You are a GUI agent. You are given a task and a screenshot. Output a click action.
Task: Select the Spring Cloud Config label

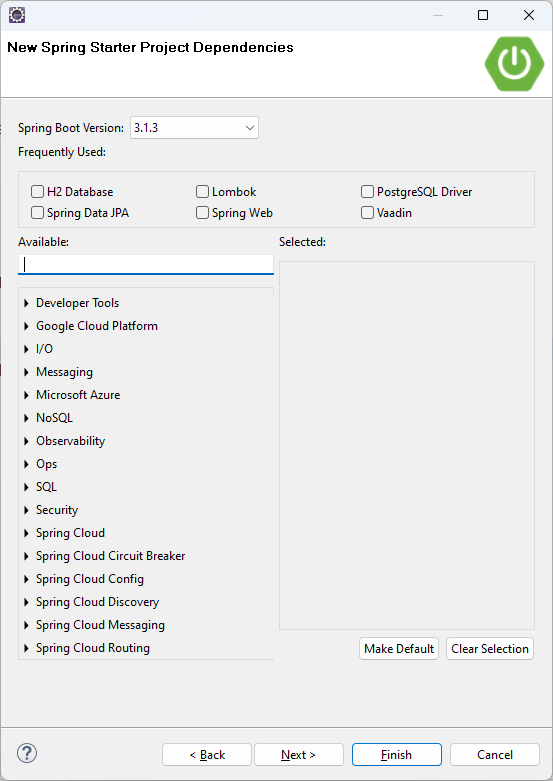(x=90, y=579)
